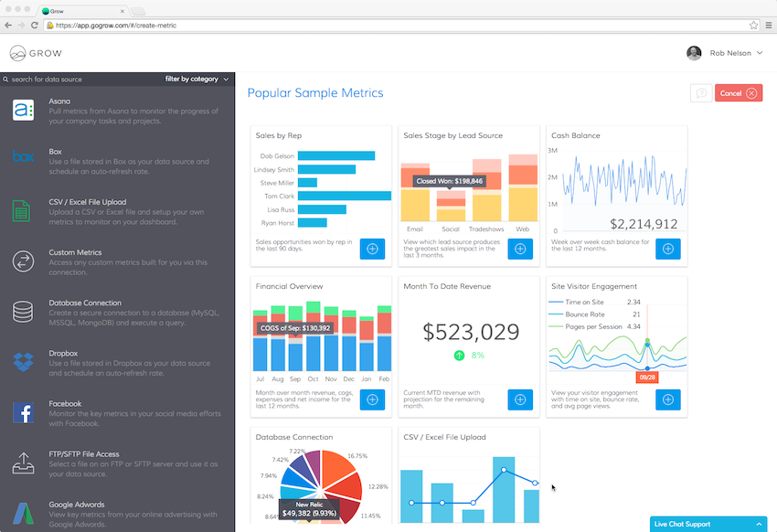Choose the Database Connection data source
The height and width of the screenshot is (532, 777).
click(x=117, y=313)
